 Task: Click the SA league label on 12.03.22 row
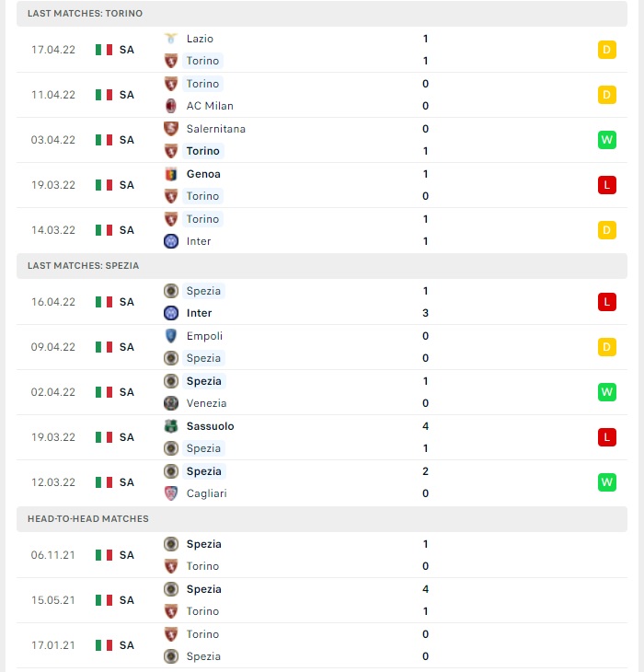127,482
